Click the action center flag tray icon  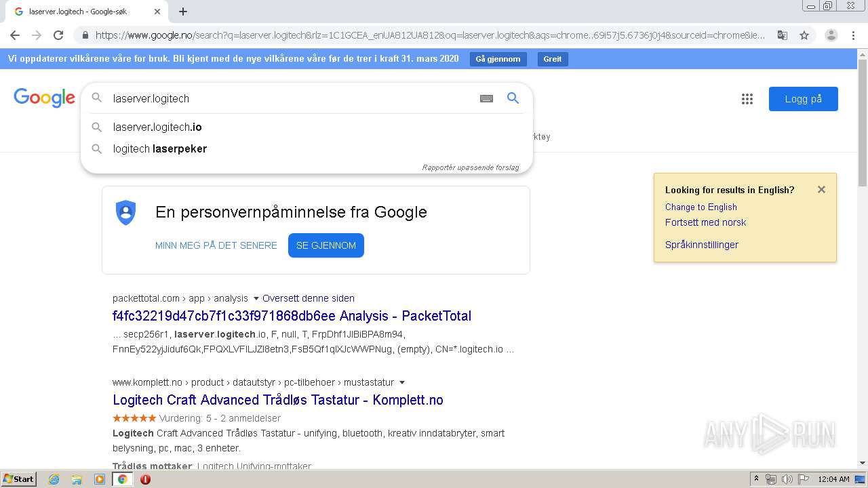click(803, 479)
